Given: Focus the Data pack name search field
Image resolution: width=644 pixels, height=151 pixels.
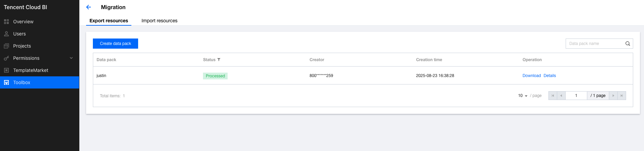Looking at the screenshot, I should 594,44.
